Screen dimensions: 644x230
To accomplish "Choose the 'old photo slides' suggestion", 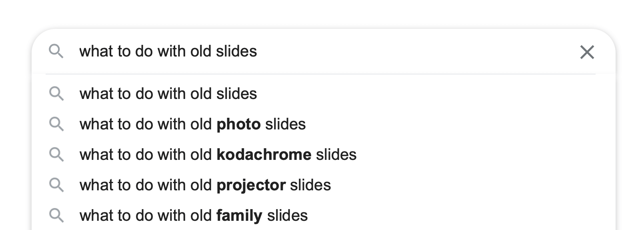I will point(323,124).
